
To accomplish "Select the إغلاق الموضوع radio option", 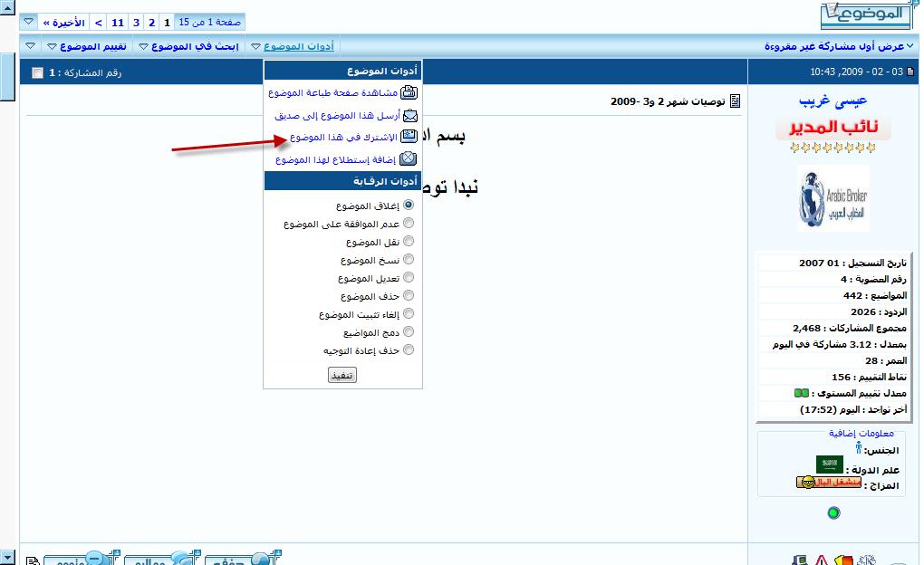I will (x=409, y=205).
